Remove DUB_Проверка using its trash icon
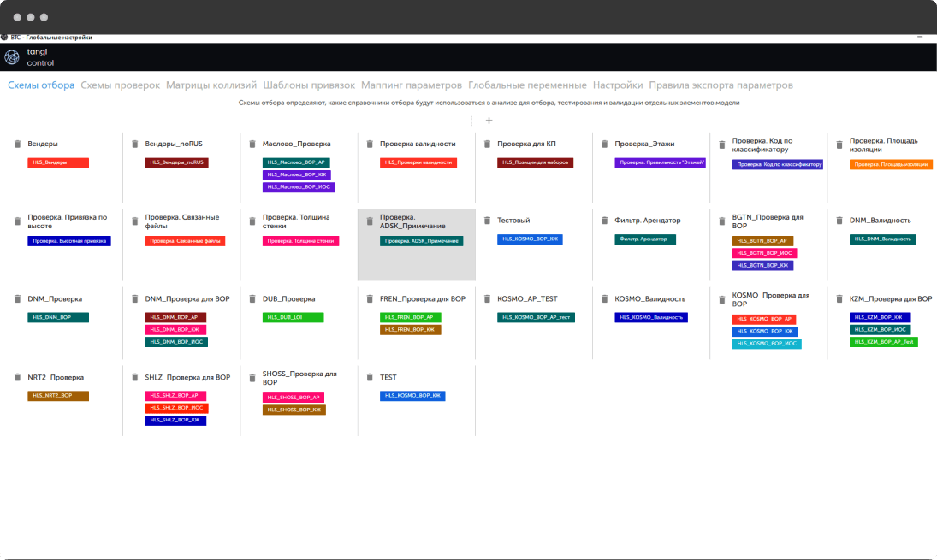The image size is (937, 560). tap(252, 298)
